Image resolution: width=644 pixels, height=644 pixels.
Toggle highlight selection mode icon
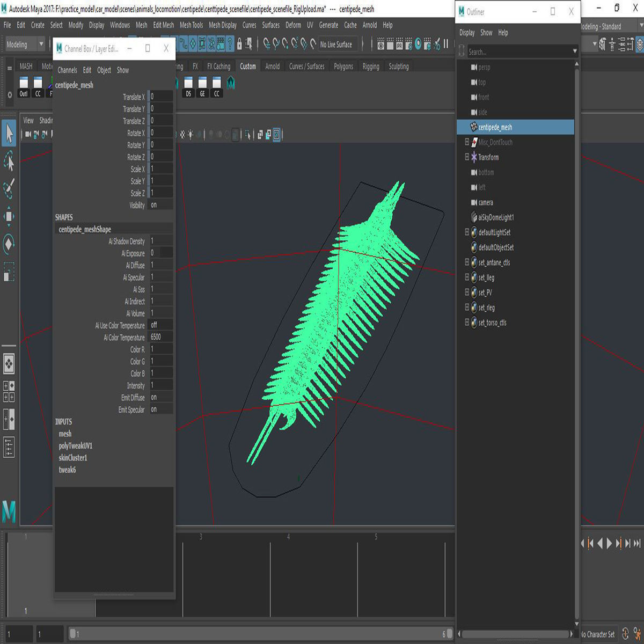tap(249, 44)
